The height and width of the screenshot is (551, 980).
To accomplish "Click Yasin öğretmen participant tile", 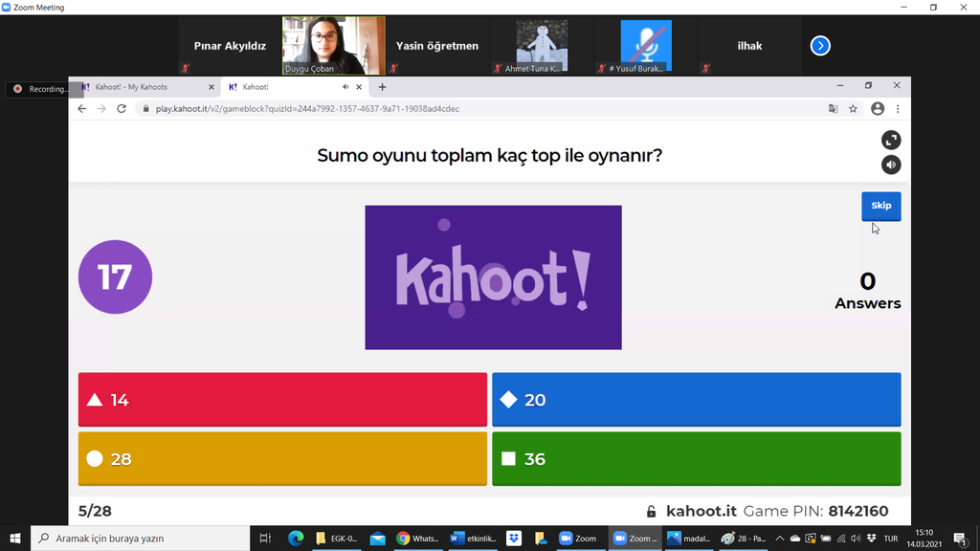I will [x=436, y=46].
